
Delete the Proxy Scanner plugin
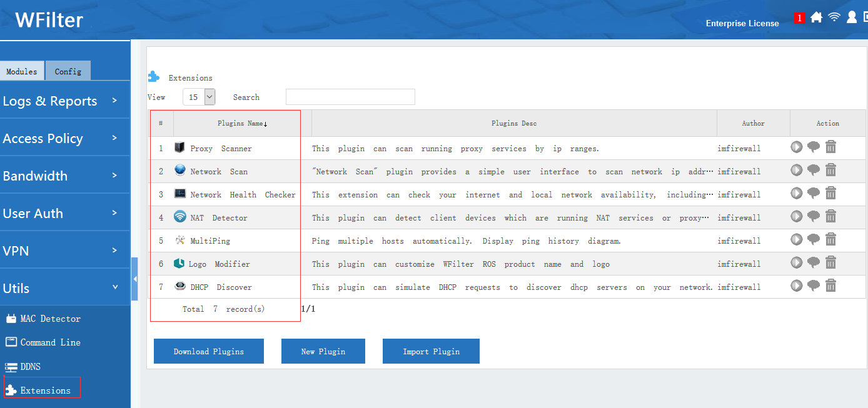click(830, 147)
